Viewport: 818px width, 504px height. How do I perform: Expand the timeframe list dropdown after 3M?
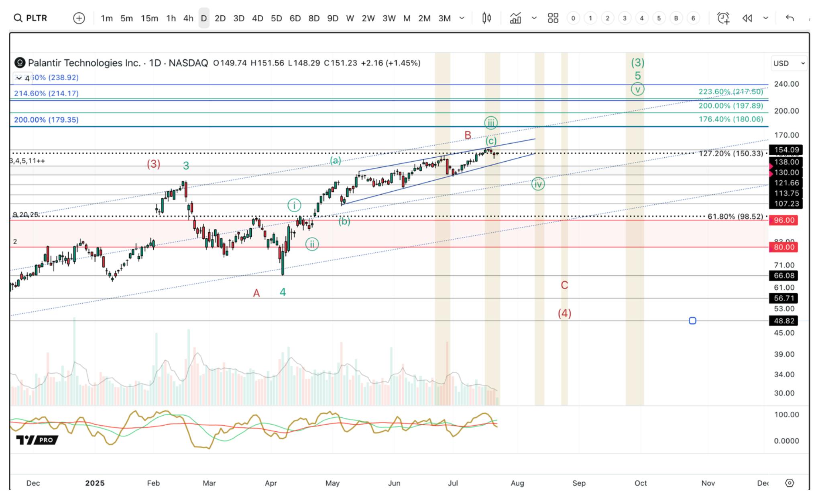(x=462, y=18)
